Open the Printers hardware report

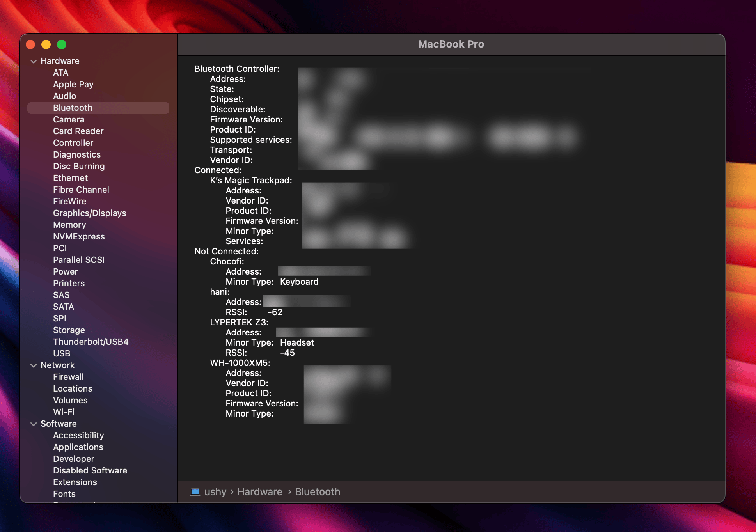(69, 283)
